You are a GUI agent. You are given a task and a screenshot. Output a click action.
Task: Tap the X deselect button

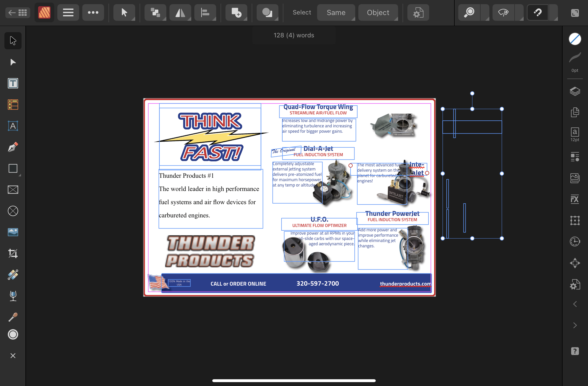pos(13,356)
